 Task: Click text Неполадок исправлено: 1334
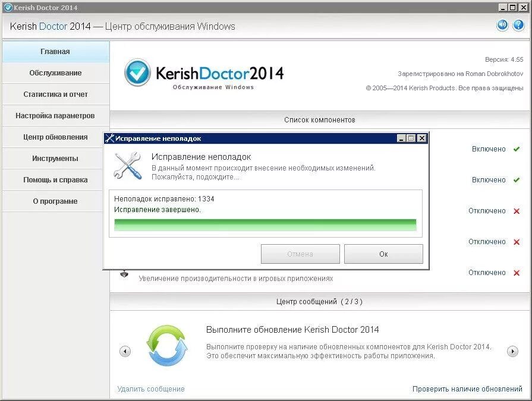[164, 199]
